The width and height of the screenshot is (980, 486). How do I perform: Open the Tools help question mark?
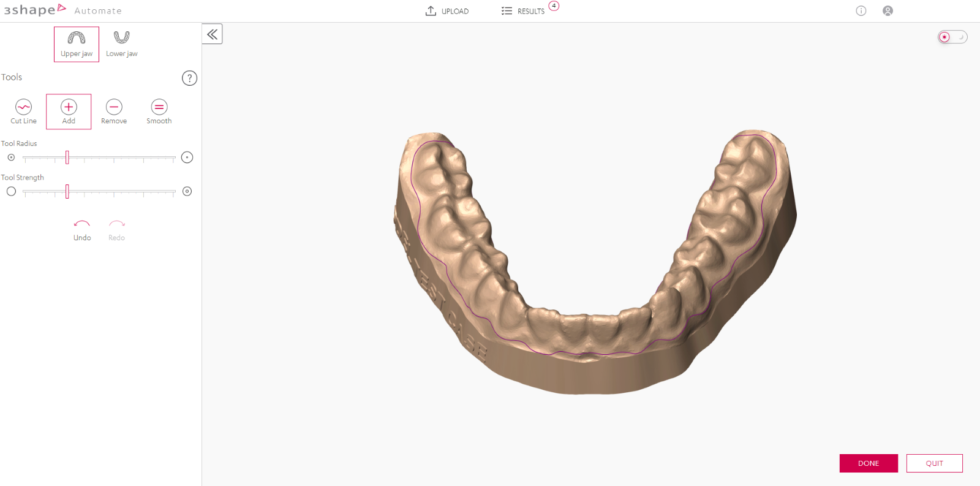coord(189,78)
